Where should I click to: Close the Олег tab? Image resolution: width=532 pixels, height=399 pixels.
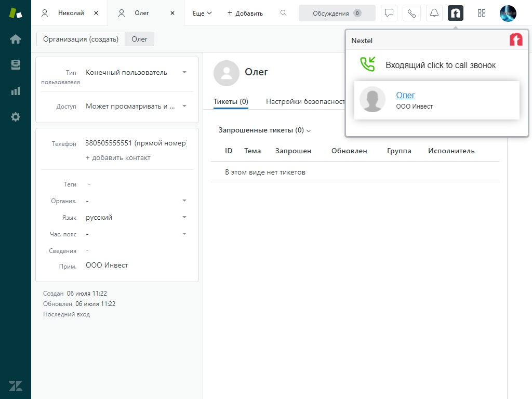click(172, 13)
